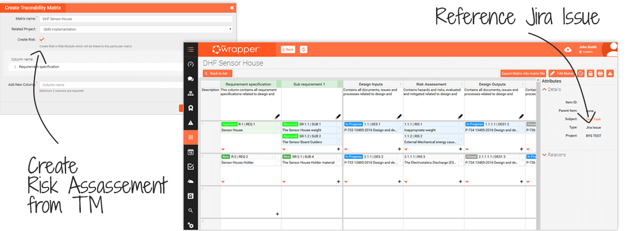Expand orange chevron under Sensor House Holder material
The height and width of the screenshot is (231, 644).
(x=284, y=181)
